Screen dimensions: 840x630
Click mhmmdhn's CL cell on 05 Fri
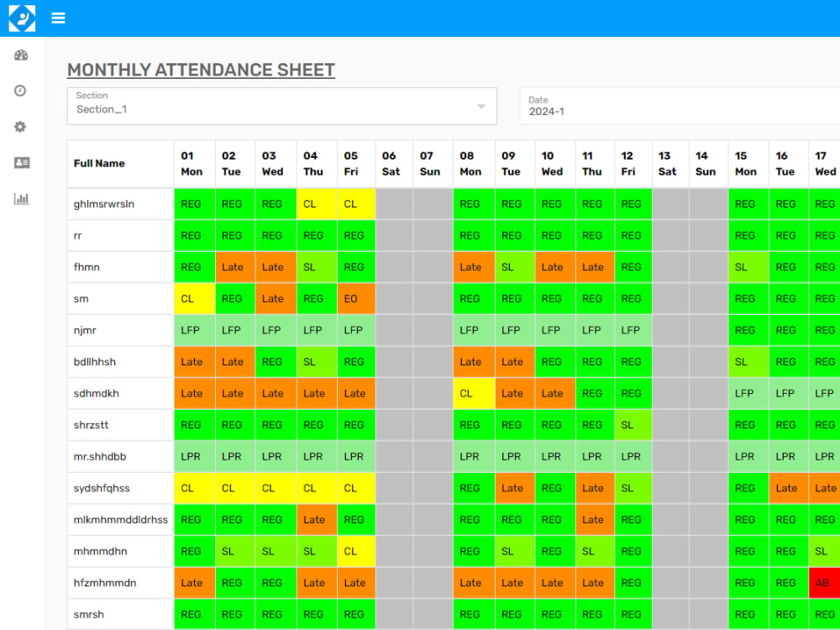coord(356,551)
